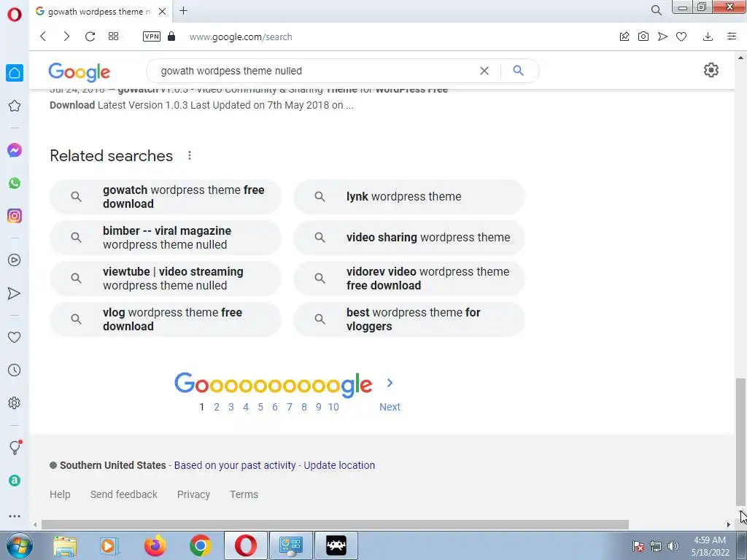The height and width of the screenshot is (560, 747).
Task: Go back to previous page
Action: (x=43, y=36)
